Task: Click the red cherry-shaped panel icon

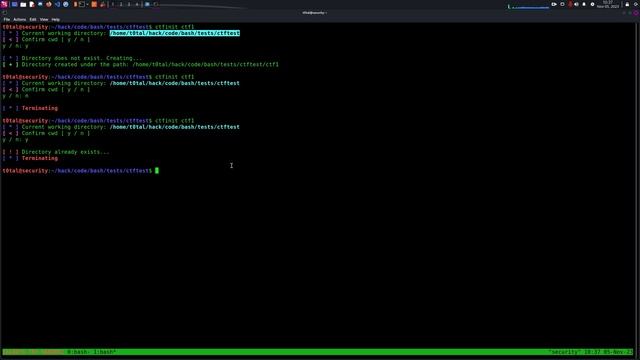Action: [x=102, y=4]
